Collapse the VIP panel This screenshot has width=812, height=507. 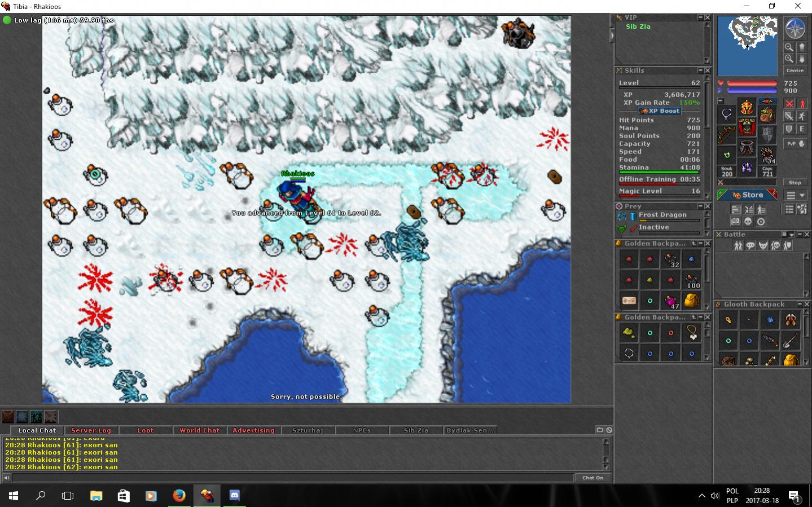[x=700, y=17]
